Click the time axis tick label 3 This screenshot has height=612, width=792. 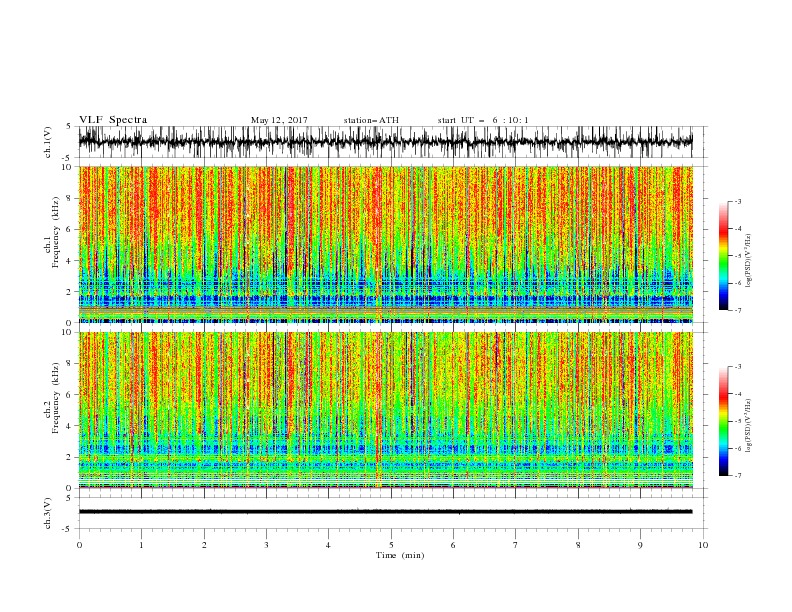(266, 545)
